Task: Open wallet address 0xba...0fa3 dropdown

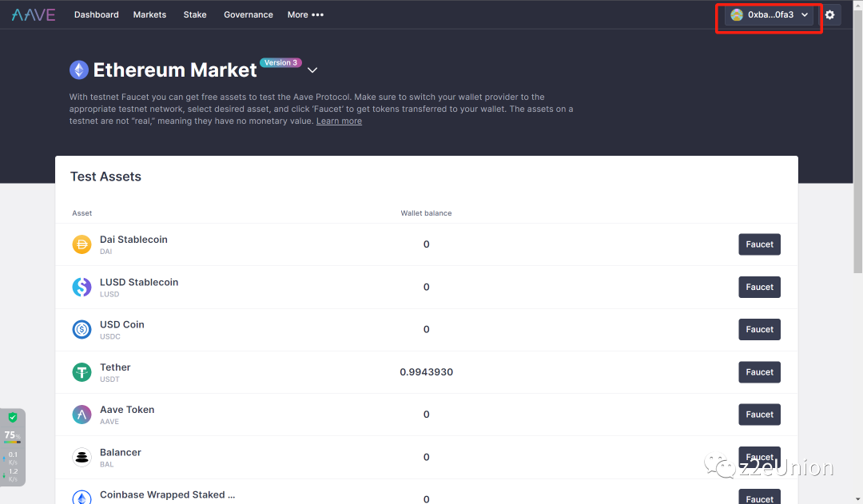Action: click(x=769, y=14)
